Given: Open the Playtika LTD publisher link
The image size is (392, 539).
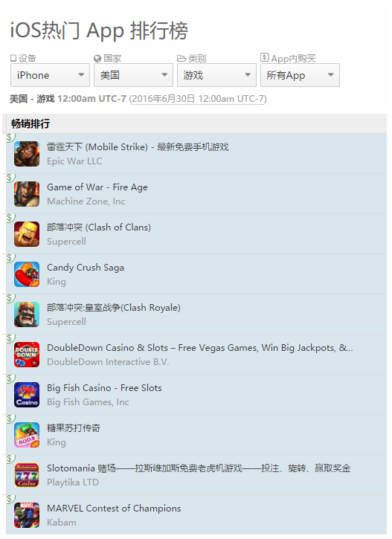Looking at the screenshot, I should tap(73, 482).
